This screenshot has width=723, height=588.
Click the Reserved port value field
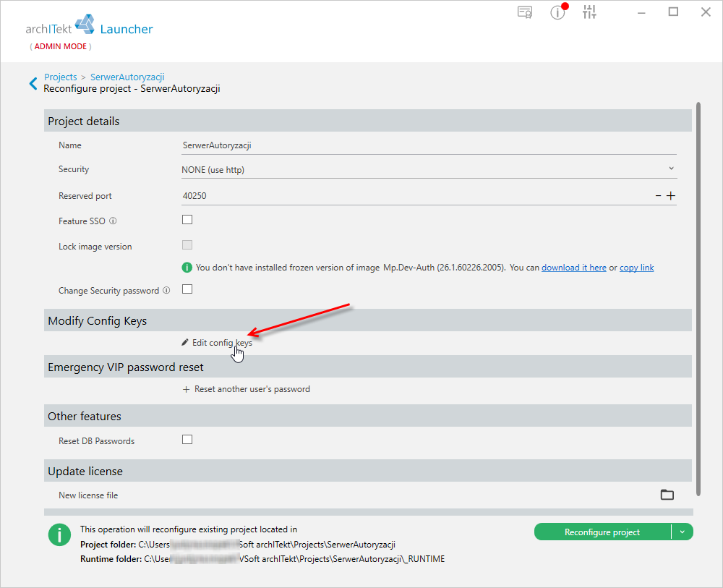416,196
